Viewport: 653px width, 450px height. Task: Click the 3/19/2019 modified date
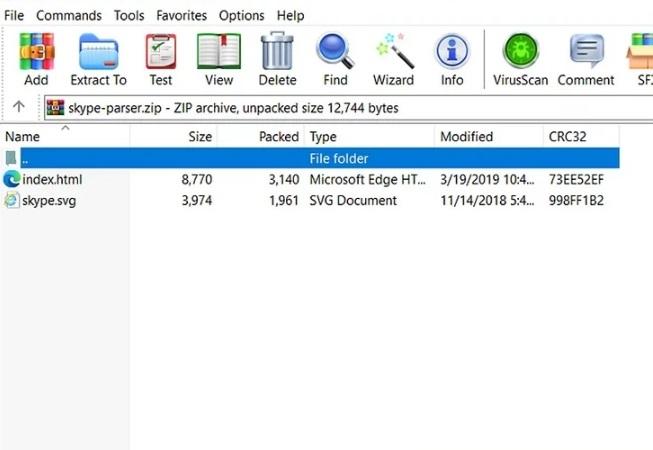point(487,179)
